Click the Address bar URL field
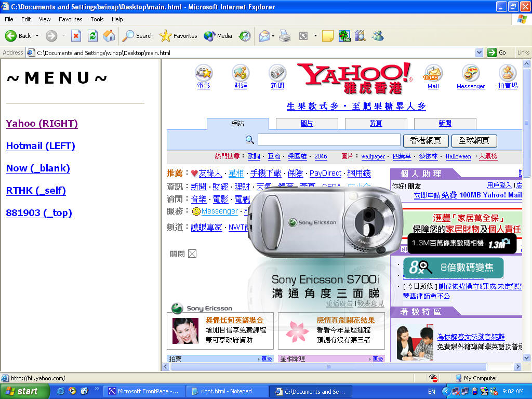Viewport: 532px width, 399px height. point(251,53)
